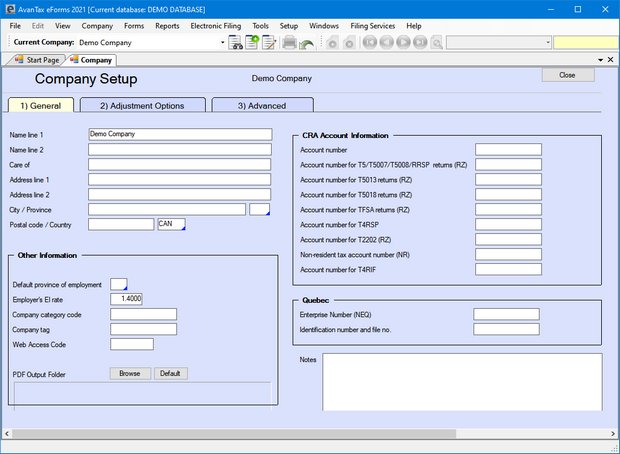Click the Web Access Code field
This screenshot has height=454, width=620.
click(x=132, y=344)
